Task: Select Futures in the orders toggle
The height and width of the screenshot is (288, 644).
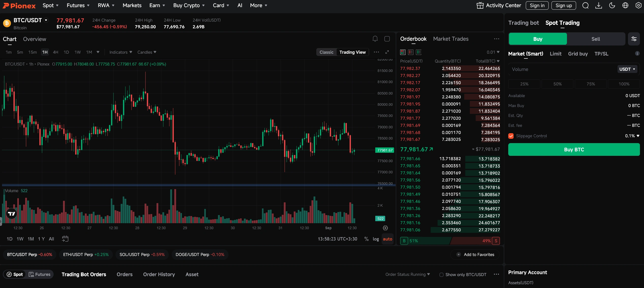Action: pos(39,274)
